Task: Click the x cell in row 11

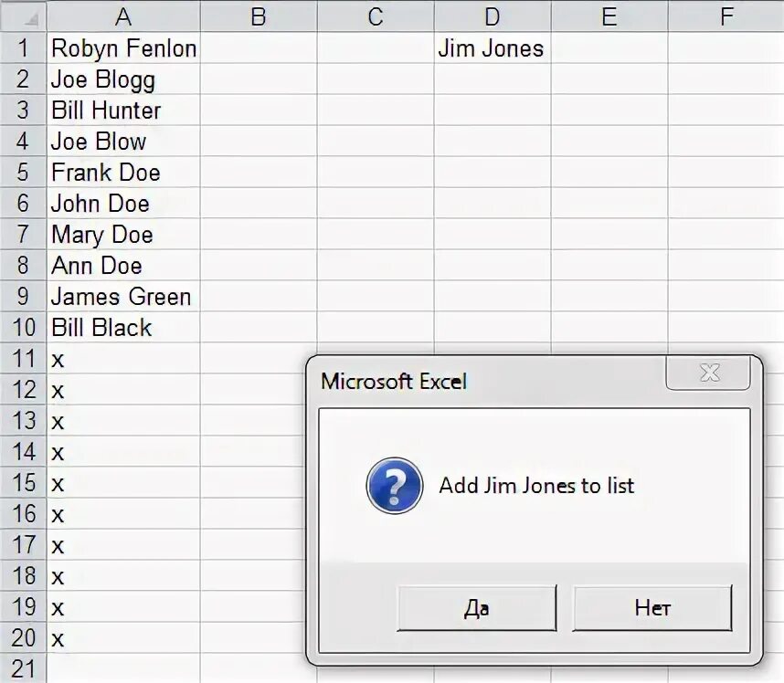Action: pyautogui.click(x=123, y=358)
